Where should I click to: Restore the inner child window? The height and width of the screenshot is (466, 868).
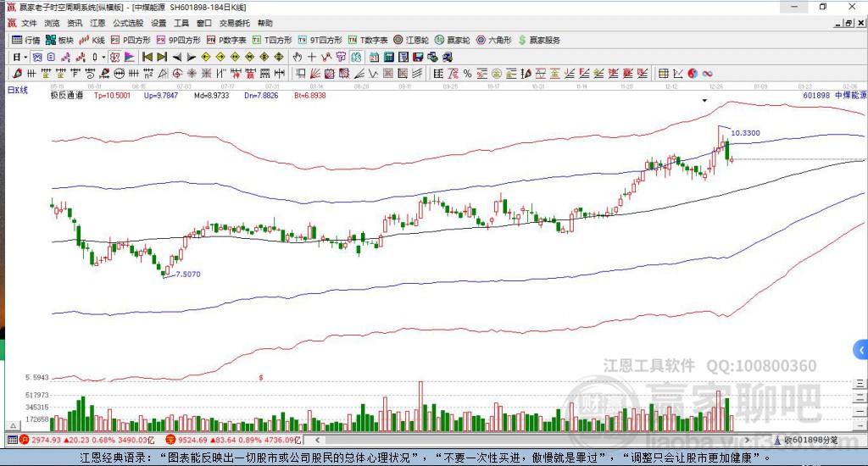click(849, 23)
